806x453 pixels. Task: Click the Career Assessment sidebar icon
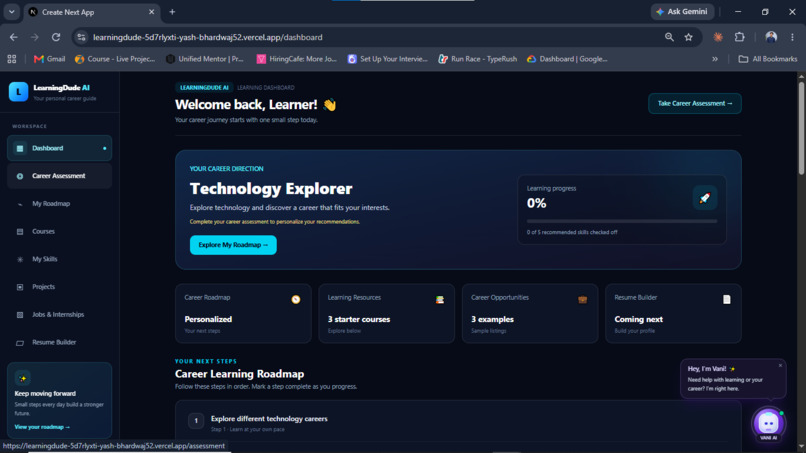pos(20,176)
